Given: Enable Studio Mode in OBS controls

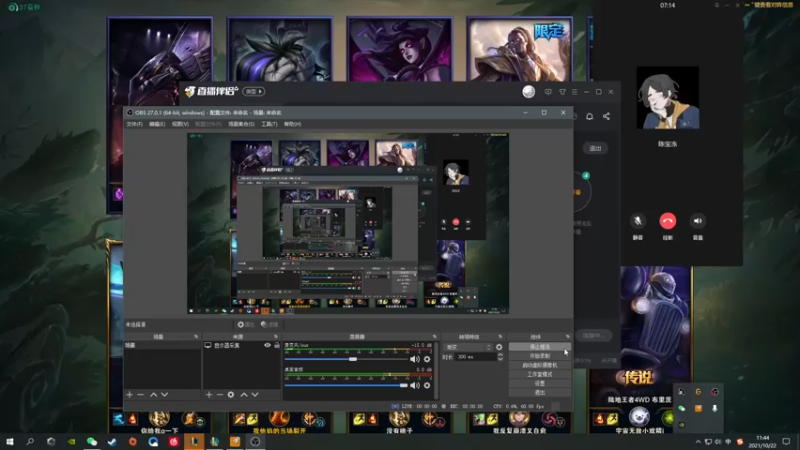Looking at the screenshot, I should pos(540,374).
